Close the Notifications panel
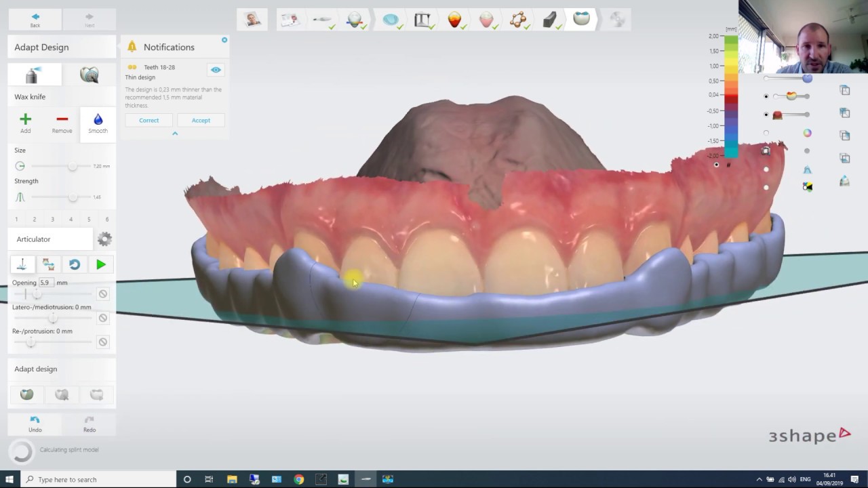 point(224,40)
